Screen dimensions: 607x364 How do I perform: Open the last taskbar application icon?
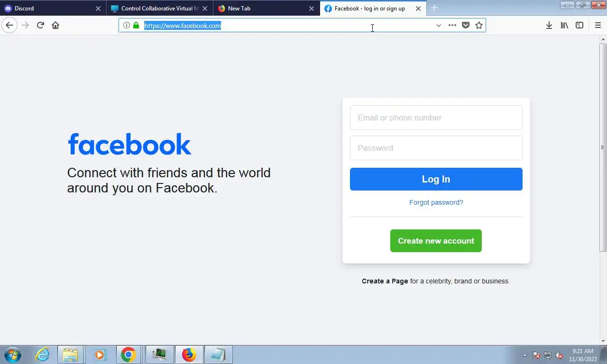click(218, 355)
